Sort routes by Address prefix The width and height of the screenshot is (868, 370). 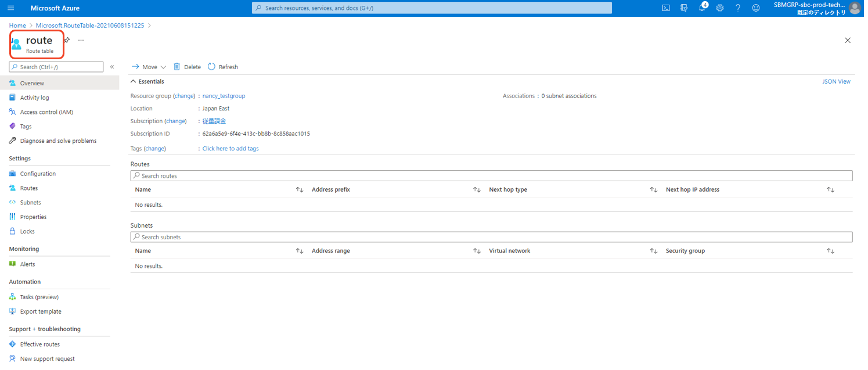click(x=477, y=190)
